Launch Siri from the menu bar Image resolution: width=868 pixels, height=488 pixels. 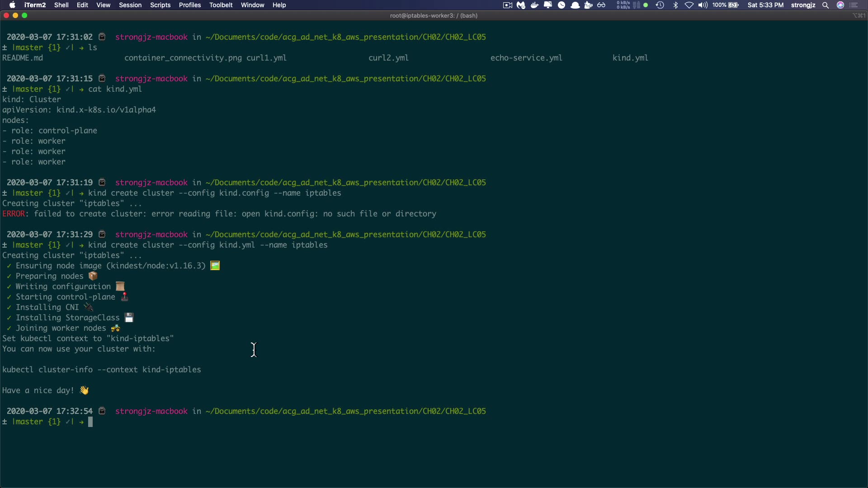tap(840, 5)
